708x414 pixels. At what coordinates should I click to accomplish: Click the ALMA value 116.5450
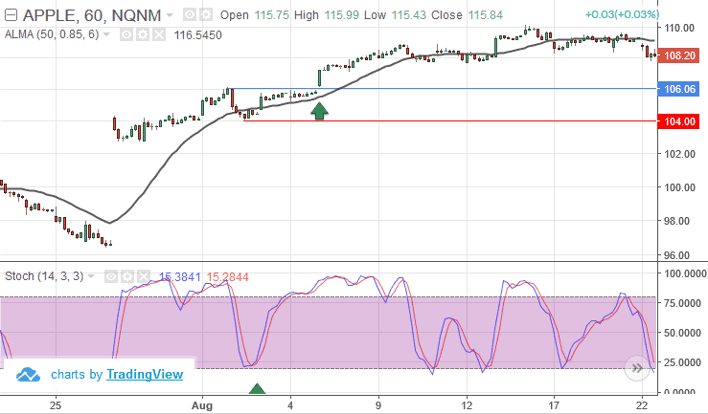point(198,35)
